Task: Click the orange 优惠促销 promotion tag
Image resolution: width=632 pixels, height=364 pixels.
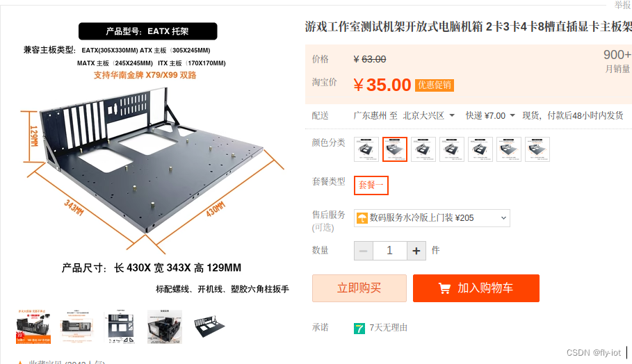Action: tap(435, 85)
